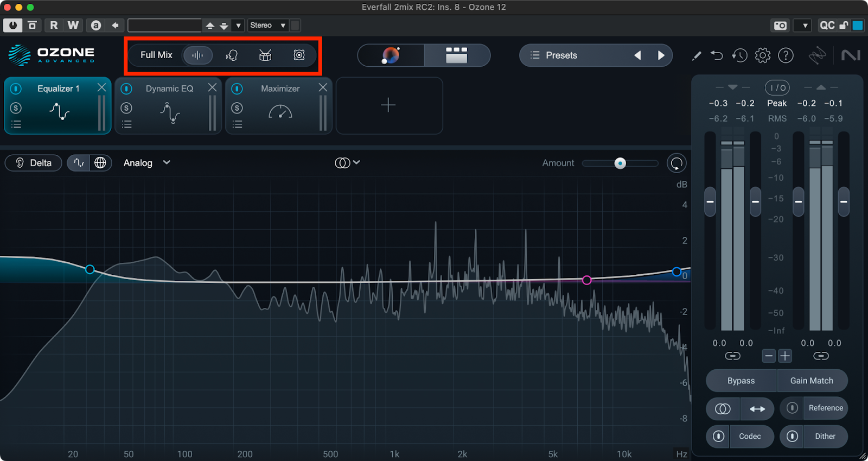868x461 pixels.
Task: Open the undo history clock icon
Action: 739,55
